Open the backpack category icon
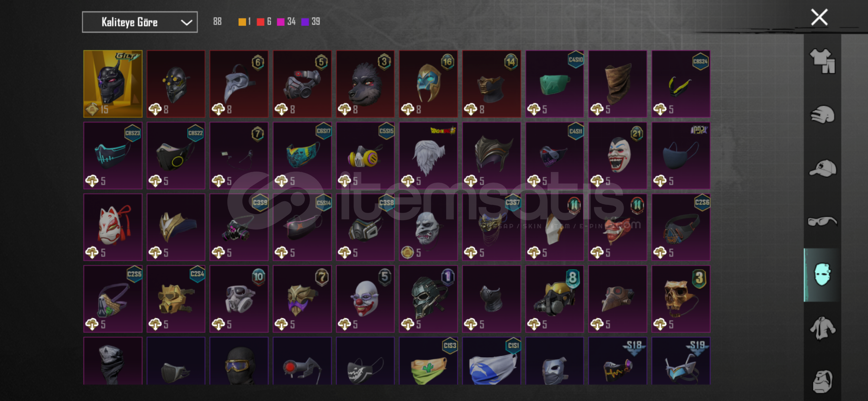The width and height of the screenshot is (868, 401). [822, 381]
